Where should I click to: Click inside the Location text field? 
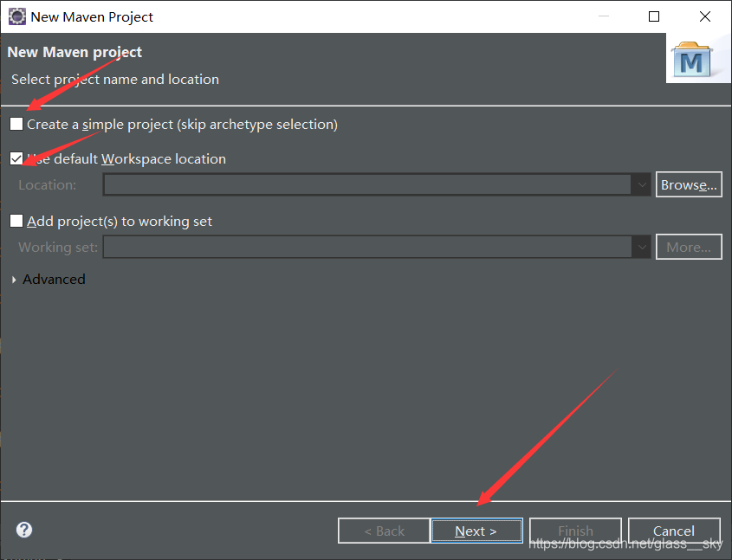(368, 184)
